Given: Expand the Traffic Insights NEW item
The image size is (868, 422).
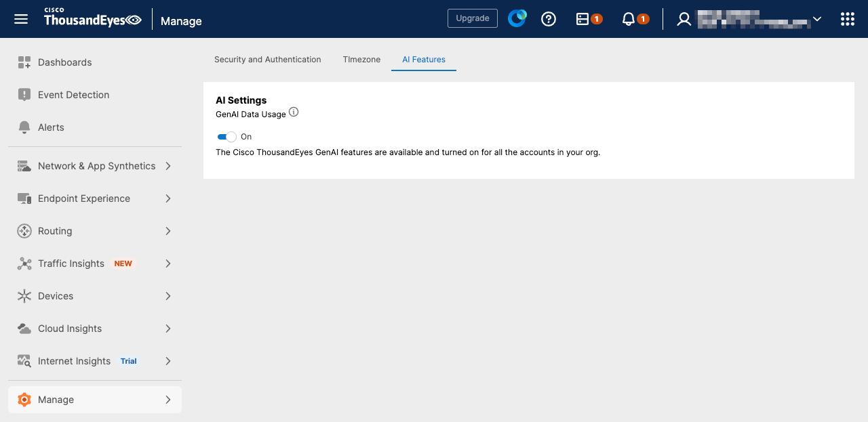Looking at the screenshot, I should (95, 263).
